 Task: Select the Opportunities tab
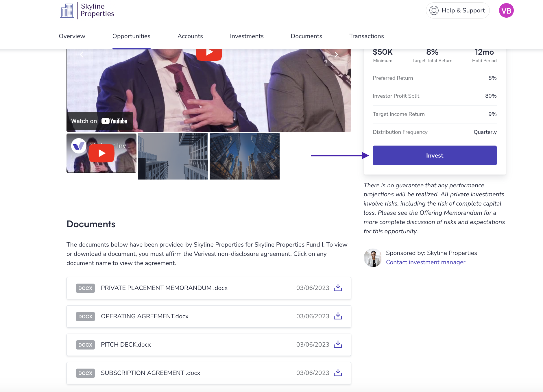(x=131, y=36)
